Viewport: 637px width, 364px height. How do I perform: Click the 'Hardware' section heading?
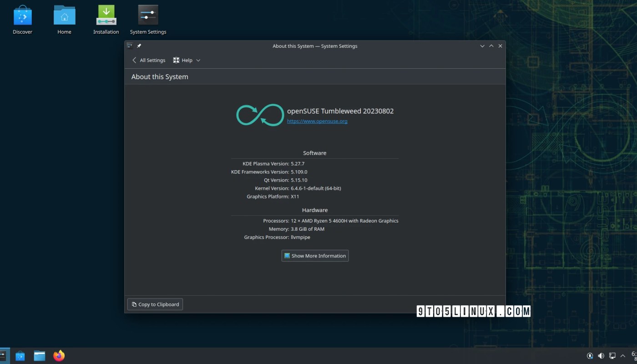click(315, 210)
